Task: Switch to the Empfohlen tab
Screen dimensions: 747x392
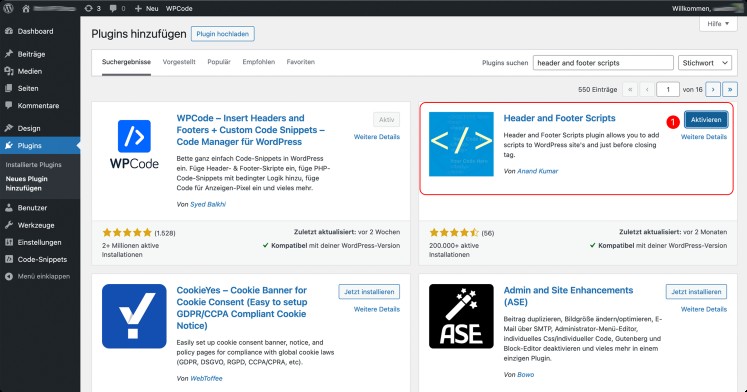Action: pyautogui.click(x=259, y=62)
